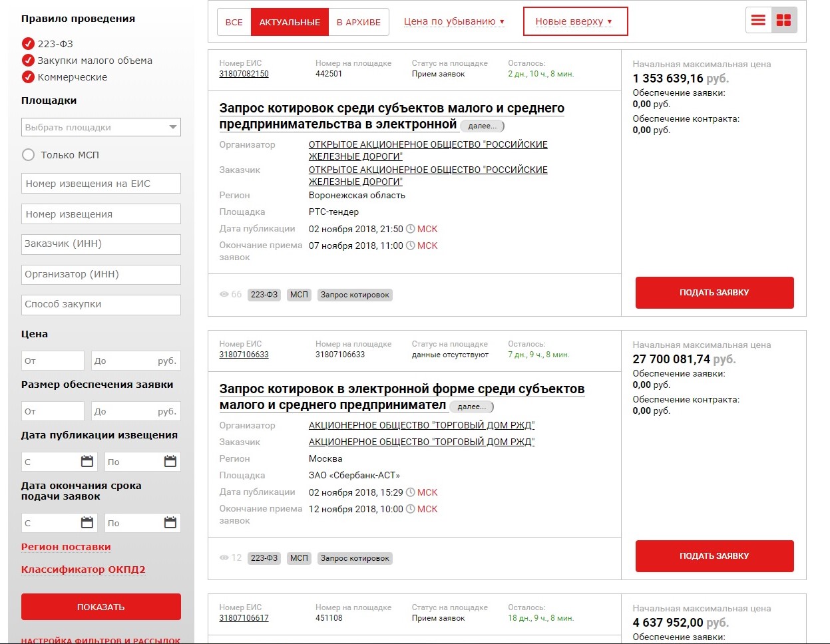This screenshot has width=830, height=644.
Task: Open the Выбрать площадки dropdown
Action: click(x=101, y=127)
